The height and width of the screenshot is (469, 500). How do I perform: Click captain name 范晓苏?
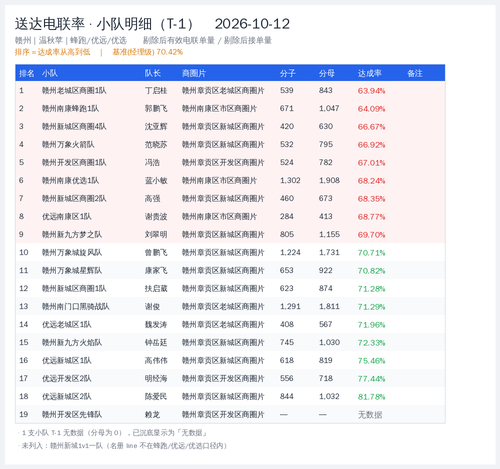(156, 144)
